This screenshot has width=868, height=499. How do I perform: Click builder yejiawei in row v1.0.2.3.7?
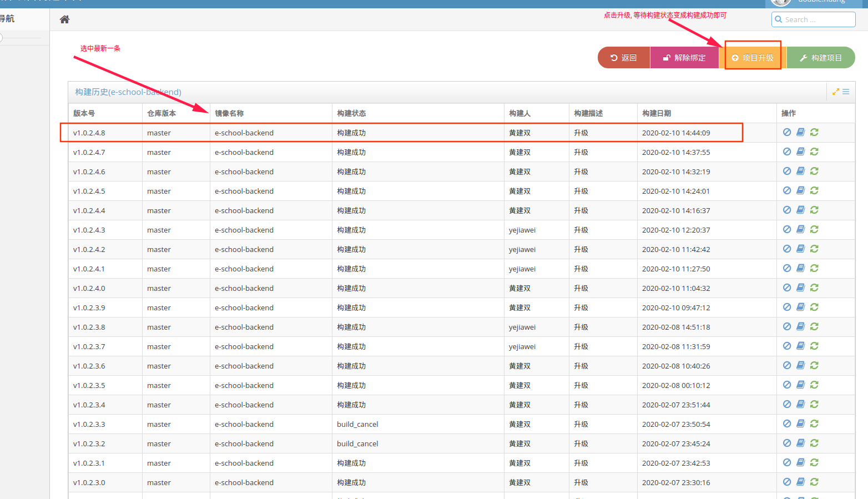(522, 346)
